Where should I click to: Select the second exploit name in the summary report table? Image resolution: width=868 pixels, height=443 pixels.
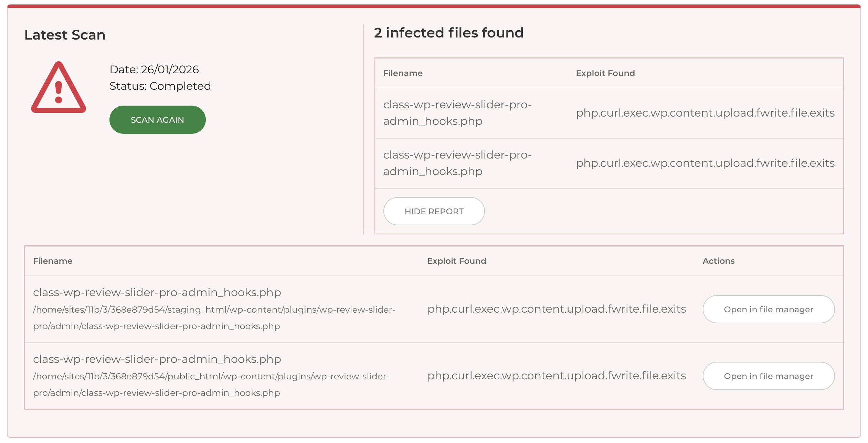705,163
